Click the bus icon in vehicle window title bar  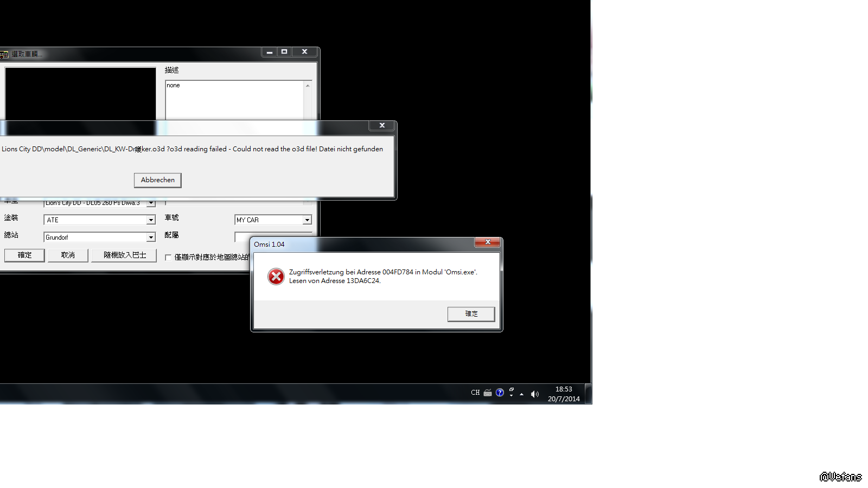[4, 54]
